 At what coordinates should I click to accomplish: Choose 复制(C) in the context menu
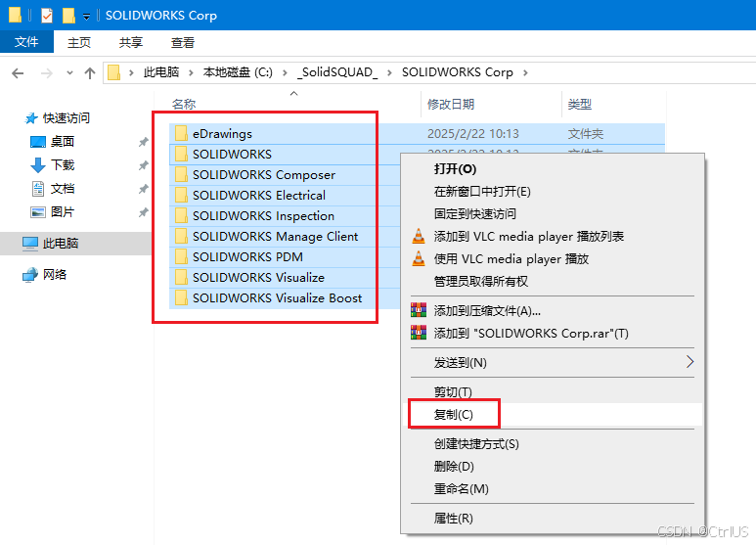tap(552, 414)
